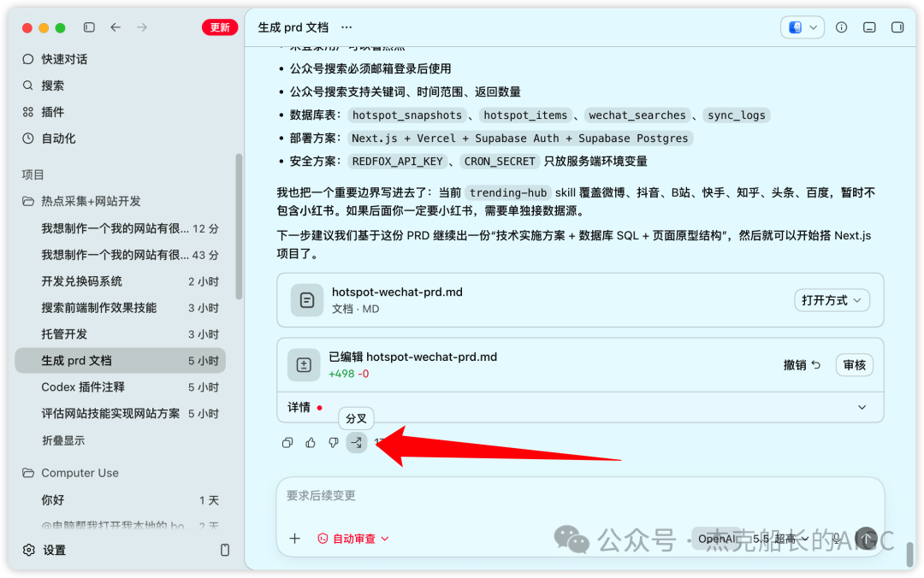924x578 pixels.
Task: Open 快速对话 quick chat
Action: pyautogui.click(x=64, y=59)
